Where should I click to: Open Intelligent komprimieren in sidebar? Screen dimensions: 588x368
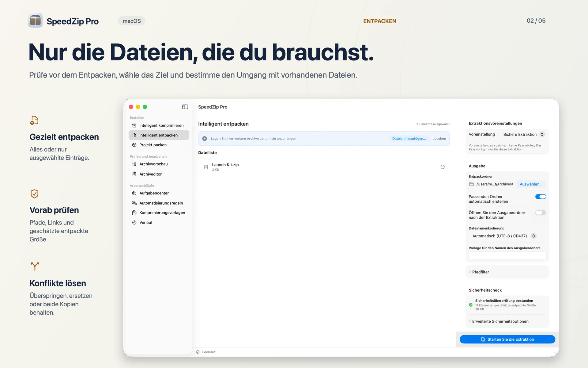pyautogui.click(x=159, y=125)
